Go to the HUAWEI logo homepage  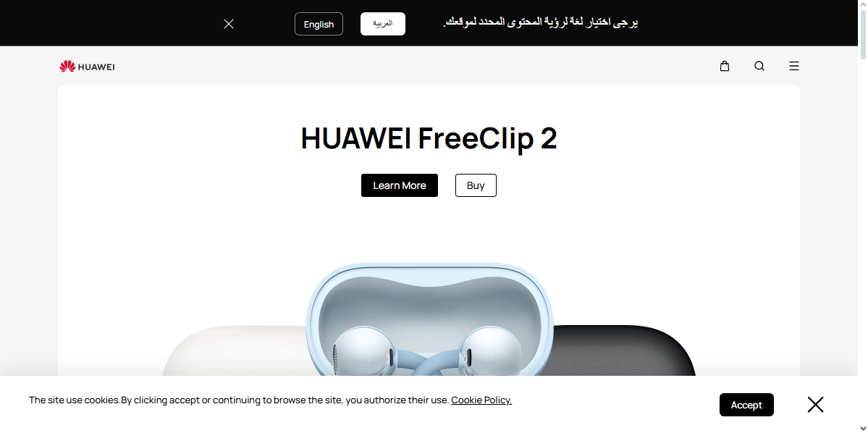point(87,67)
